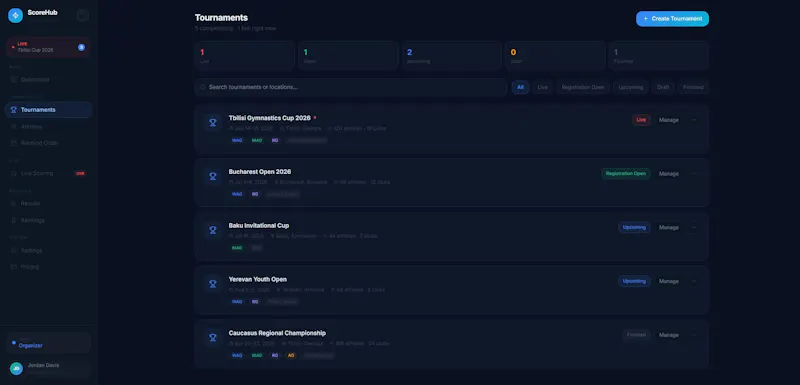
Task: Select Tournaments in the sidebar
Action: (x=48, y=110)
